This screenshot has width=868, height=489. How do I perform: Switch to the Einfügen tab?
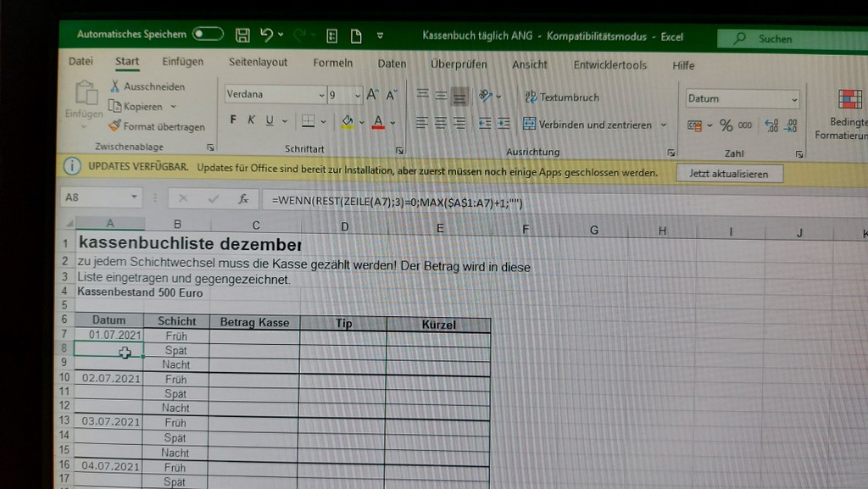(x=183, y=61)
